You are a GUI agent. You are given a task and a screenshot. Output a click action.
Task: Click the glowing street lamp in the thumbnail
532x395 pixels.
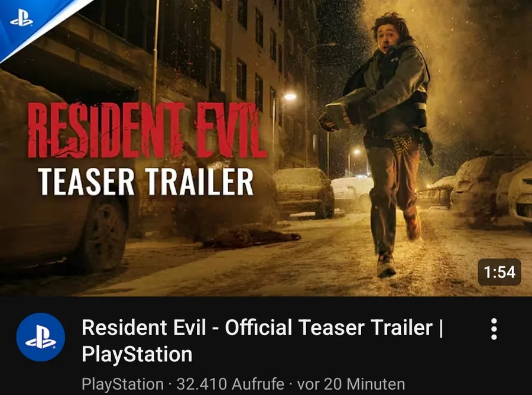[290, 97]
